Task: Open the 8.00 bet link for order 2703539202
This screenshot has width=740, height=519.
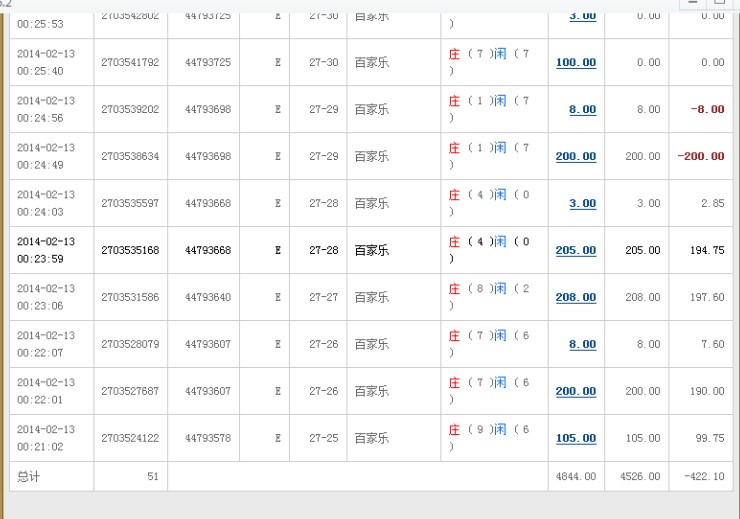Action: (x=582, y=109)
